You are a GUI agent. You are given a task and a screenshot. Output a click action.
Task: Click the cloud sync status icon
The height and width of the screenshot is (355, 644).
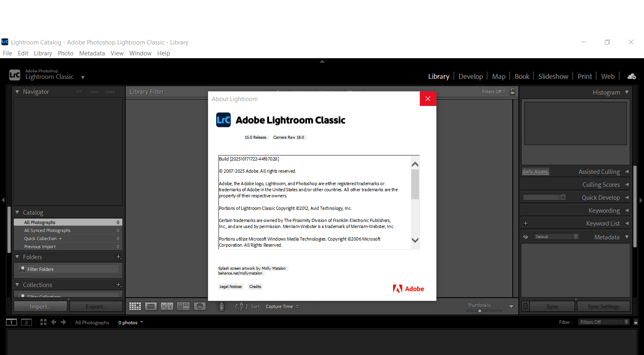[631, 76]
